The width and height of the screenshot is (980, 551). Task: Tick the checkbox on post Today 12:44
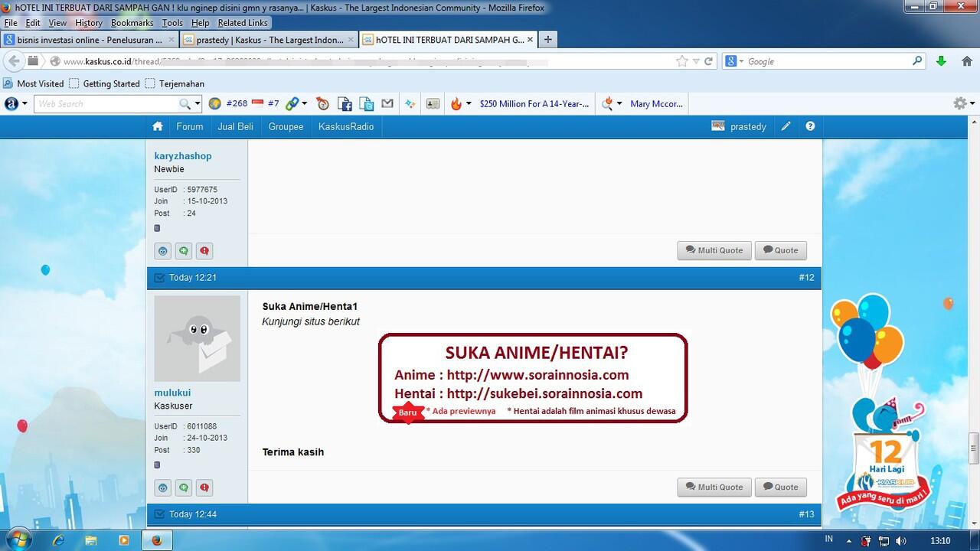159,514
